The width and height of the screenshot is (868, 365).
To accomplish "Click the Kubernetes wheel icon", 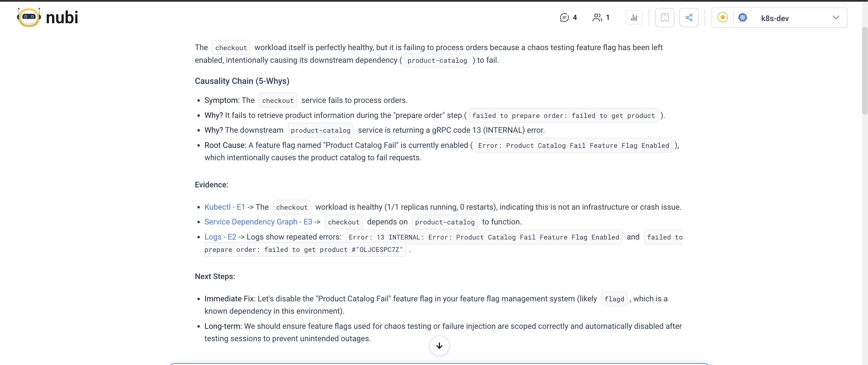I will (x=742, y=17).
